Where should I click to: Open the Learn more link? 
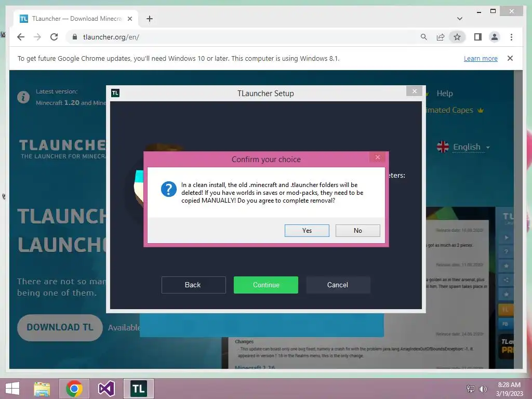pos(481,58)
